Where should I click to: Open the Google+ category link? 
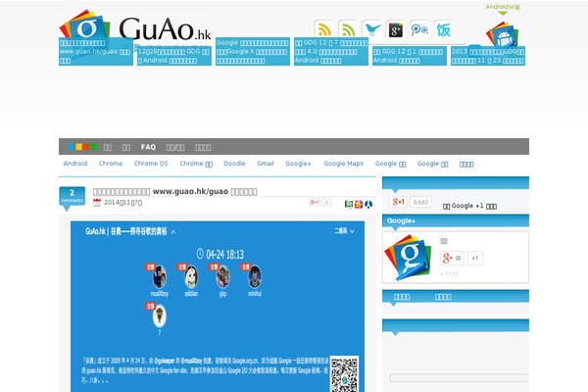coord(299,164)
